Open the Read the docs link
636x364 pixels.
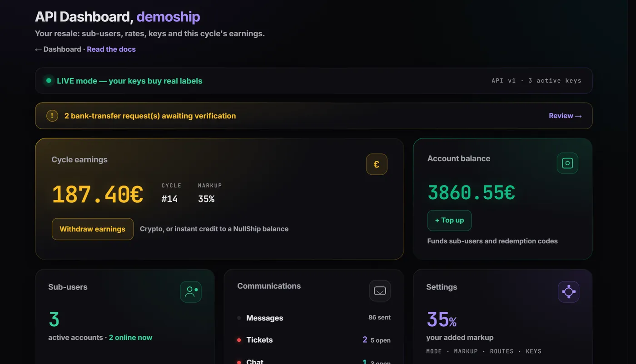[x=111, y=49]
